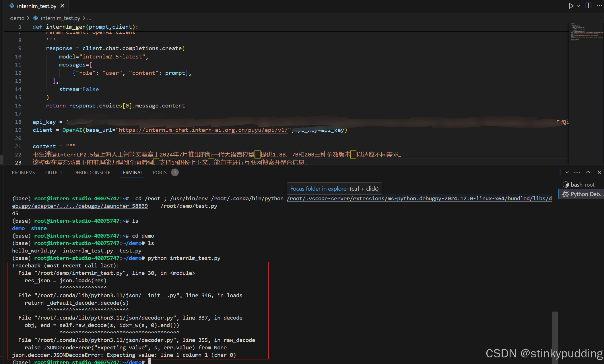
Task: Open the internlm-chat API URL link
Action: pos(203,130)
